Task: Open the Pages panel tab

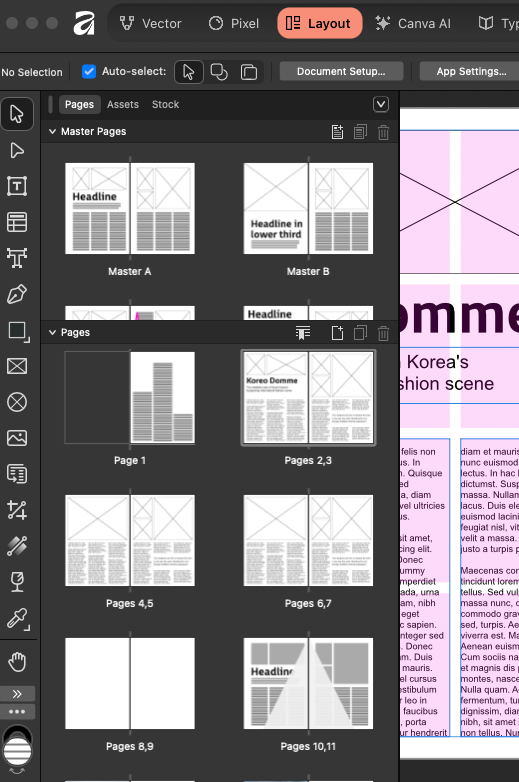Action: (x=79, y=104)
